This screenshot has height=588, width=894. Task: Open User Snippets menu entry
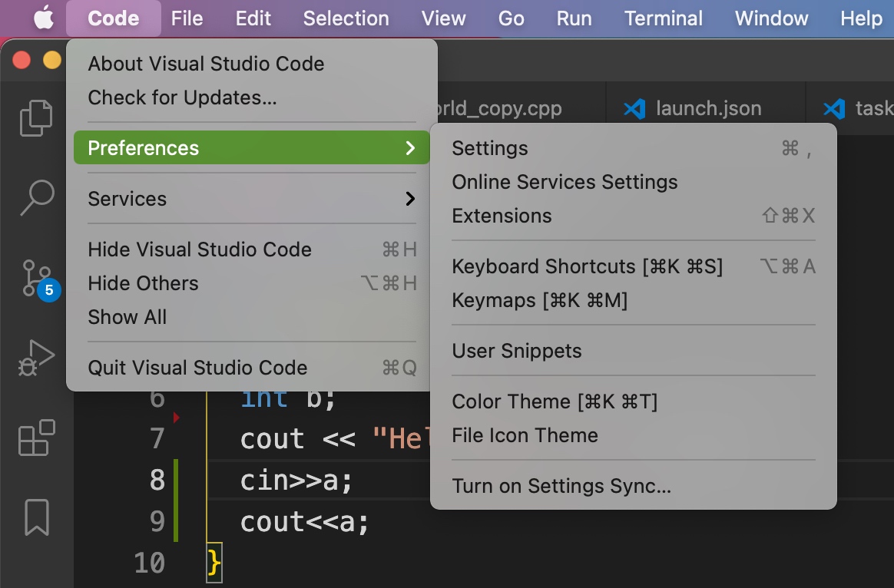[x=516, y=351]
